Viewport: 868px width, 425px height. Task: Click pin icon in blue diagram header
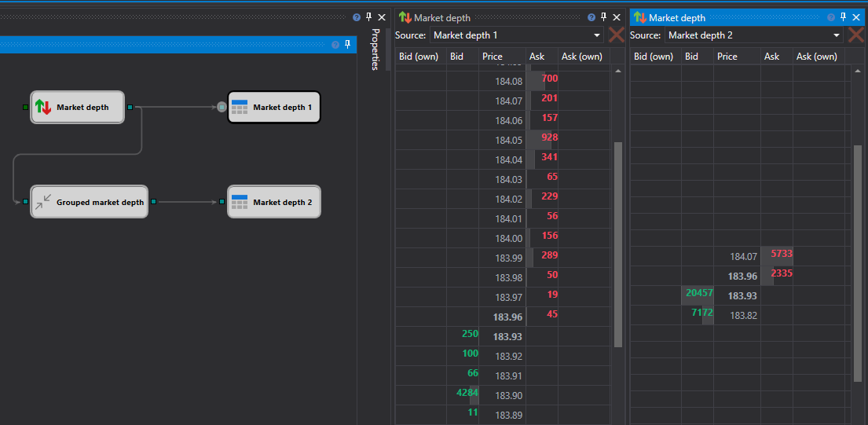pyautogui.click(x=348, y=44)
